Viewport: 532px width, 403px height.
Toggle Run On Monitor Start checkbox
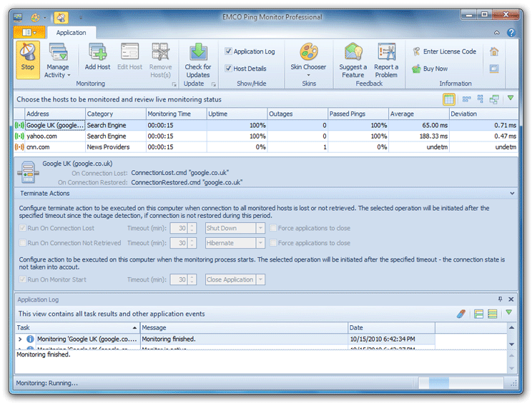pyautogui.click(x=22, y=279)
